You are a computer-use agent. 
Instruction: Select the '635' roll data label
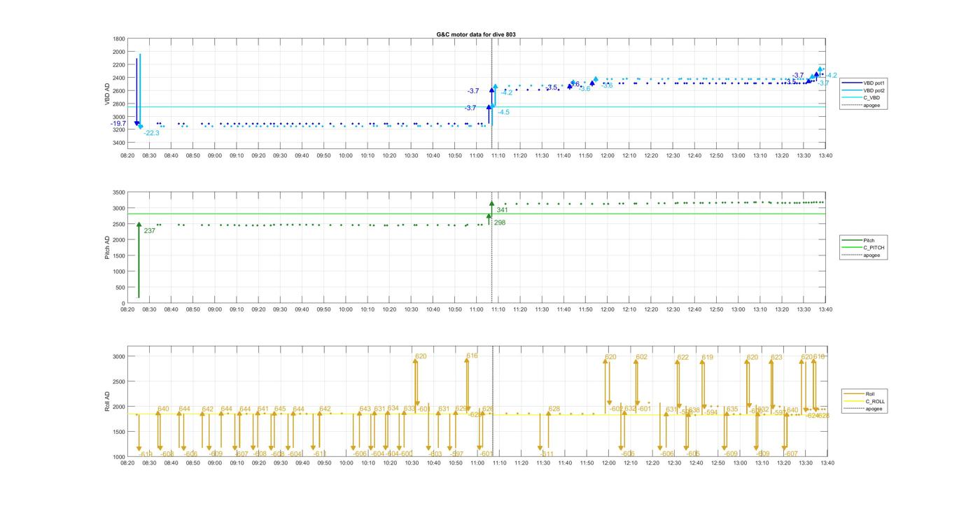tap(731, 409)
